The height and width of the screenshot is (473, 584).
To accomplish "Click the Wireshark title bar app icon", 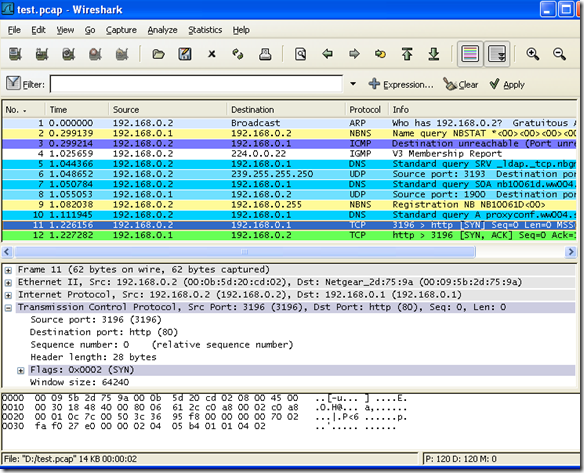I will tap(8, 9).
